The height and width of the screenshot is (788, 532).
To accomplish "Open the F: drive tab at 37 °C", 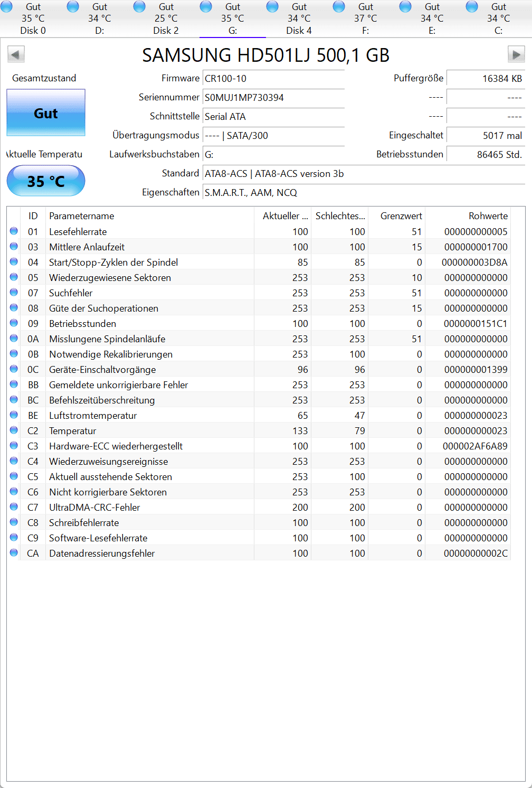I will [x=366, y=18].
